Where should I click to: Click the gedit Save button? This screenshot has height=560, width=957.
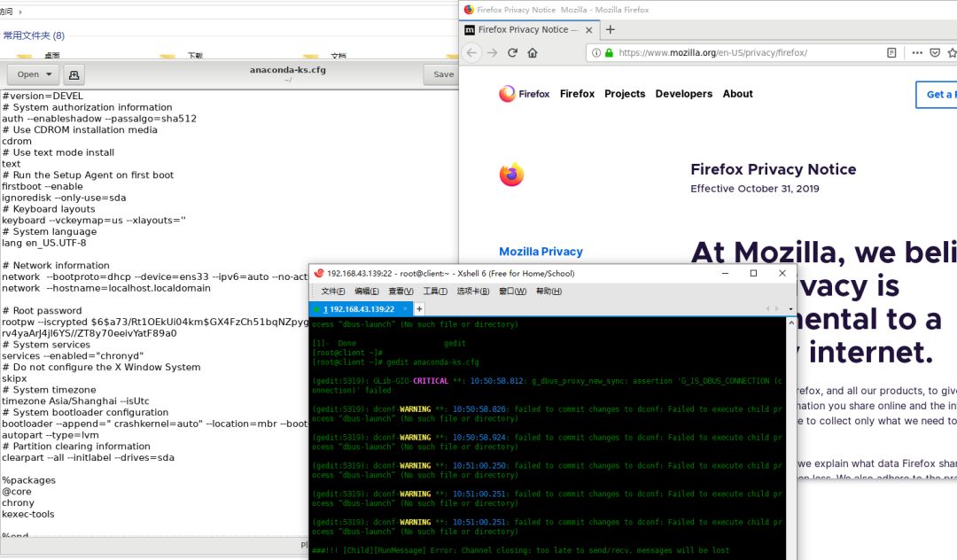(x=443, y=74)
